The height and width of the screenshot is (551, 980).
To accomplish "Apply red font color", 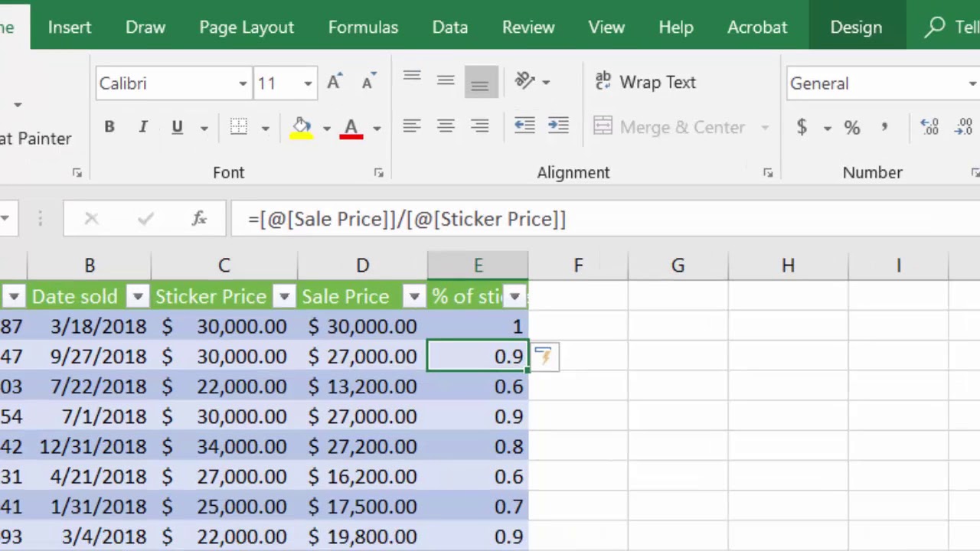I will click(351, 127).
